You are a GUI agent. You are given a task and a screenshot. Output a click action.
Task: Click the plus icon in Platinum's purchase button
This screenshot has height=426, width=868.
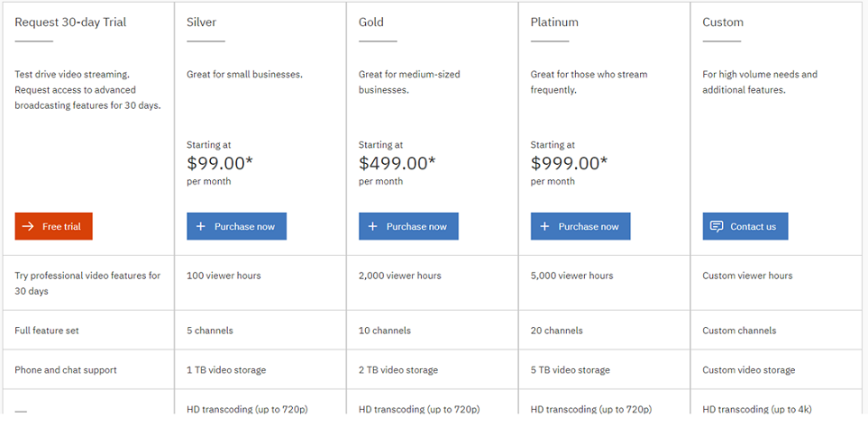(545, 227)
